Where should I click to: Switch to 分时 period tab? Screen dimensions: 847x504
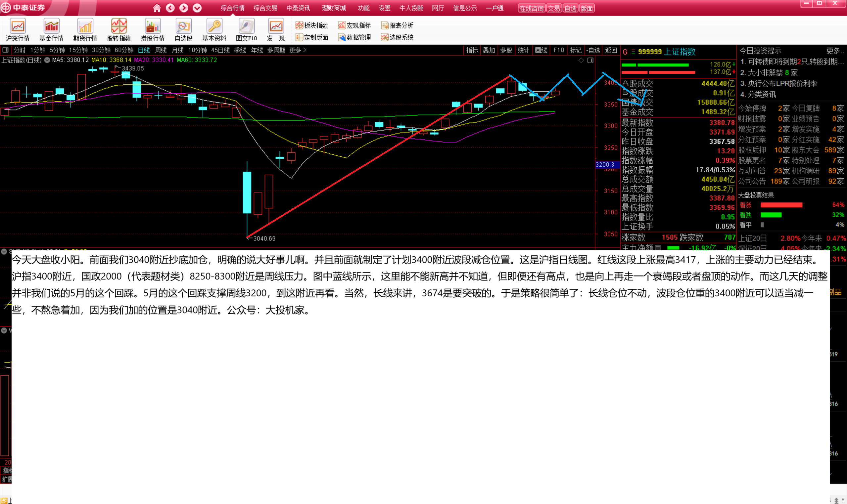click(20, 50)
